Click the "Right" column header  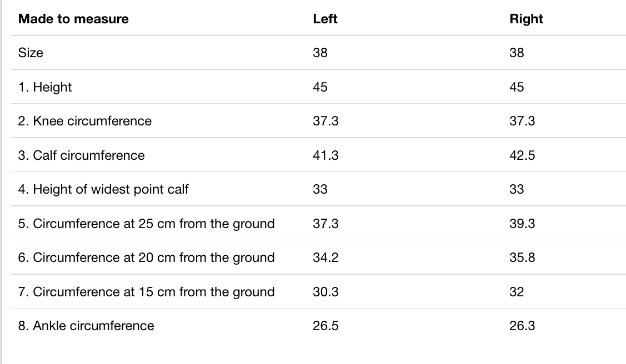click(x=526, y=19)
